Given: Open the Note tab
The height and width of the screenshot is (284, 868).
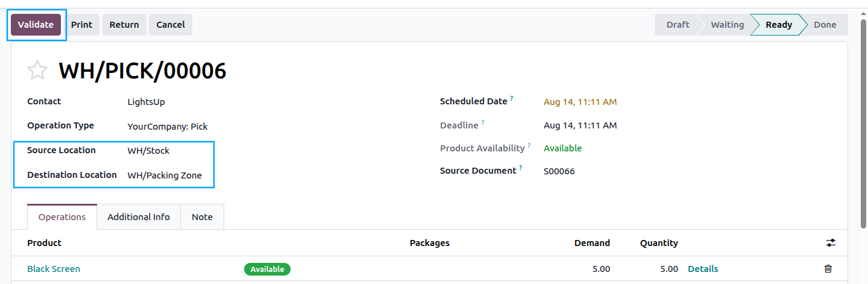Looking at the screenshot, I should (202, 217).
